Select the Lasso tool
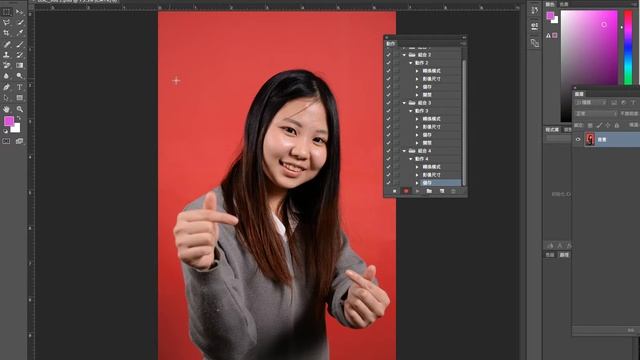640x360 pixels. click(7, 22)
